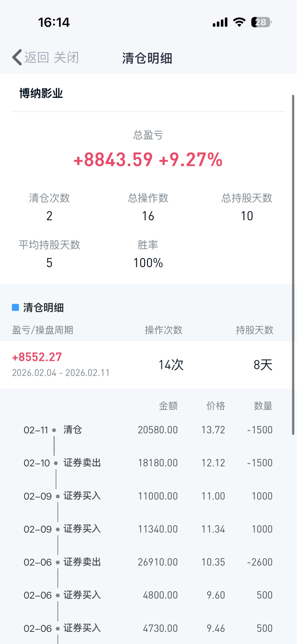The width and height of the screenshot is (297, 644).
Task: Tap the 盈亏/操盘周期 column header
Action: point(42,330)
